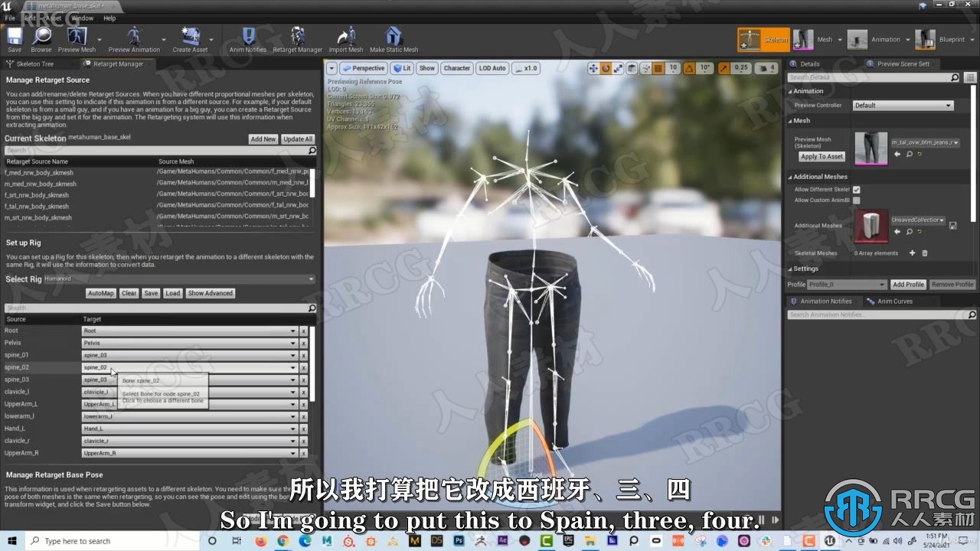The image size is (980, 551).
Task: Click the Add New retarget source button
Action: tap(263, 139)
